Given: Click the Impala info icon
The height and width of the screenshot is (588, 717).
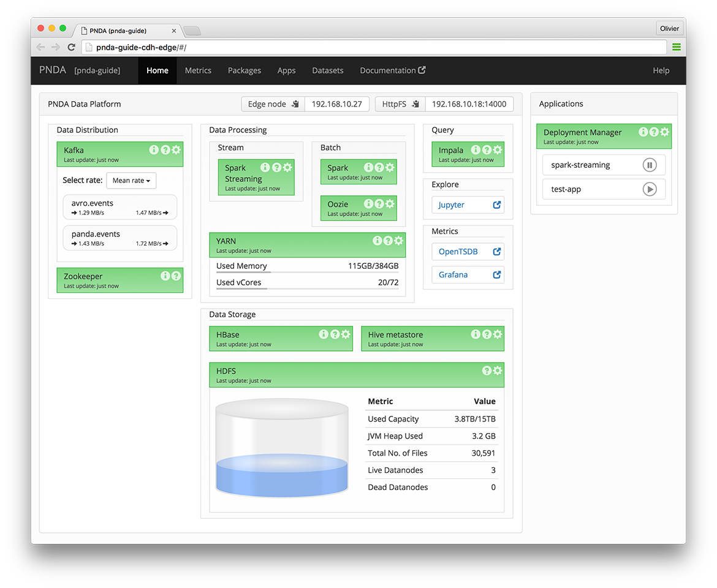Looking at the screenshot, I should [x=476, y=150].
